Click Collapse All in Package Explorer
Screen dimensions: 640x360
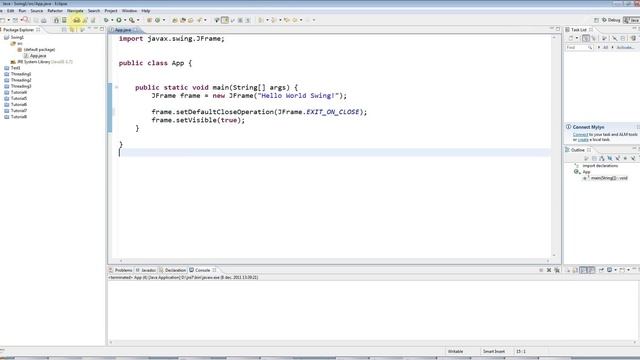64,30
